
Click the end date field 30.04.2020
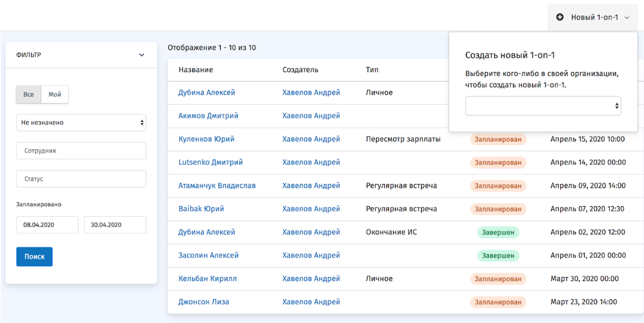click(115, 225)
